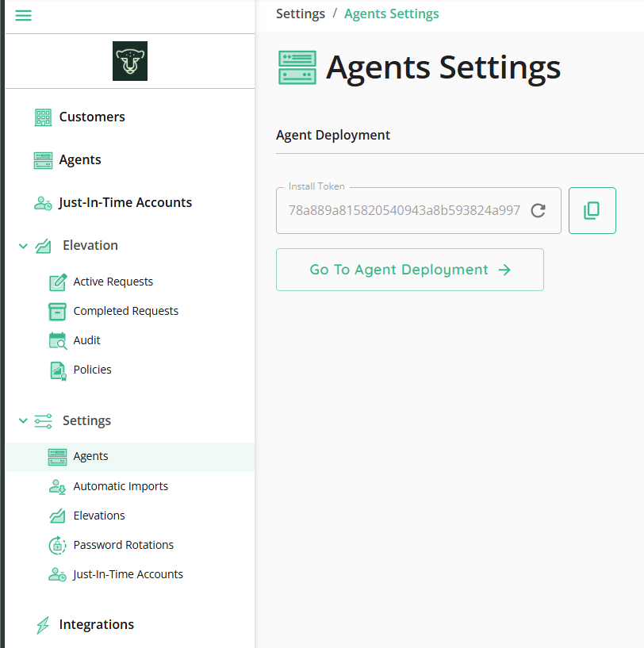This screenshot has width=644, height=648.
Task: Click the Agents Settings header icon
Action: pos(297,67)
